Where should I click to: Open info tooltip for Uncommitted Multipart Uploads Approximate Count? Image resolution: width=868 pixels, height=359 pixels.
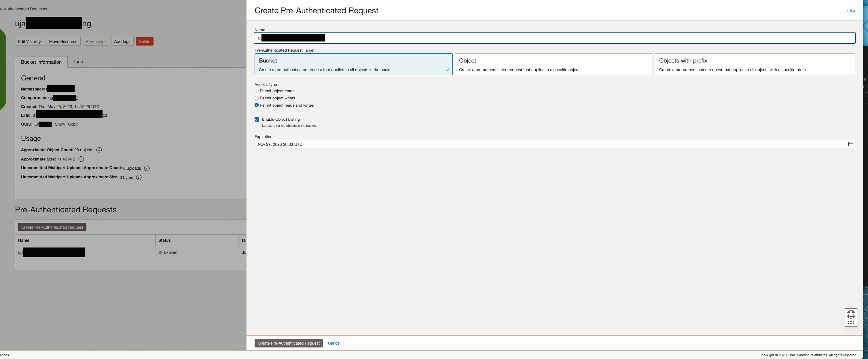[147, 168]
